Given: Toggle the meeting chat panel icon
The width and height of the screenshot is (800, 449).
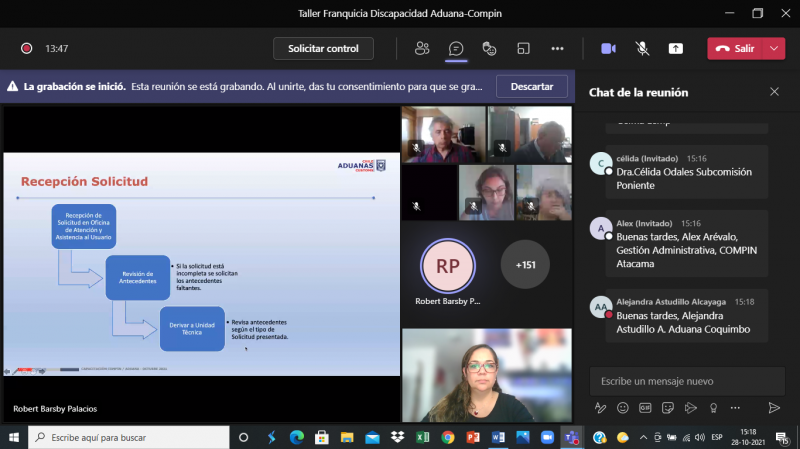Looking at the screenshot, I should [456, 48].
